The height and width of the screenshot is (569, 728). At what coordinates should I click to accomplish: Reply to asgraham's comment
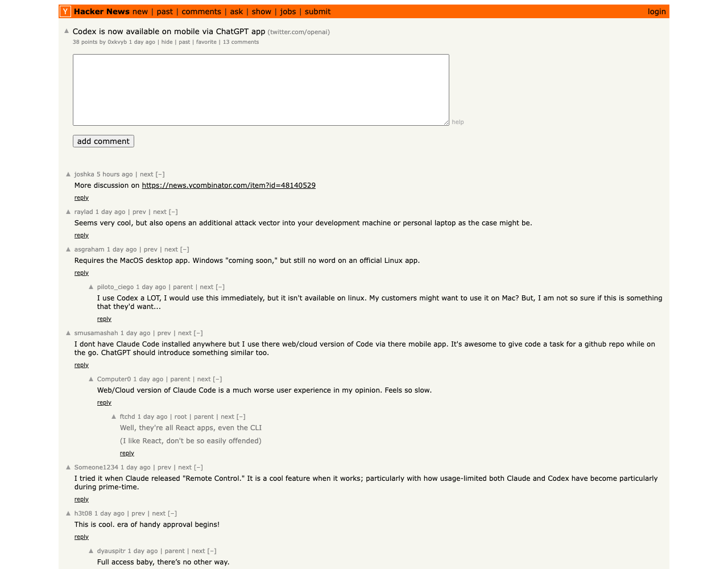pos(81,273)
